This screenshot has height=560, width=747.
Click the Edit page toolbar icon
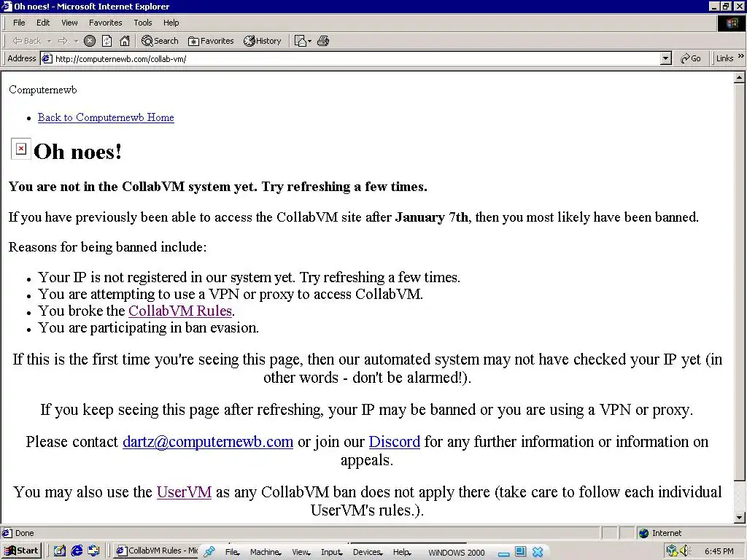300,41
